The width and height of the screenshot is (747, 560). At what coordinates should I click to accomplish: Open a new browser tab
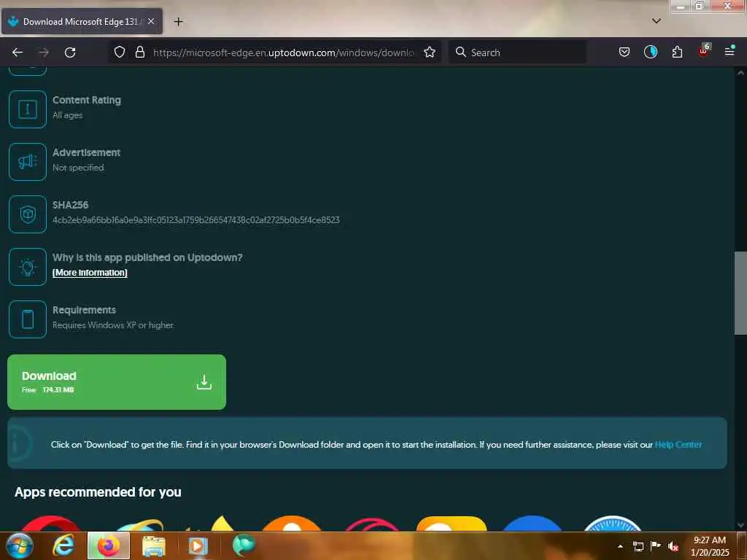pos(178,21)
